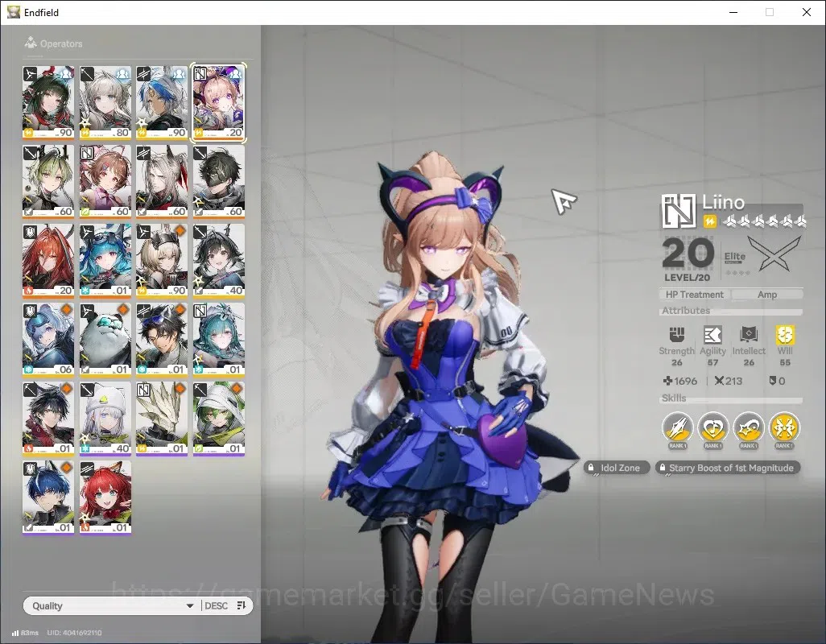826x644 pixels.
Task: Select the first skill icon with Rank 1
Action: [677, 427]
